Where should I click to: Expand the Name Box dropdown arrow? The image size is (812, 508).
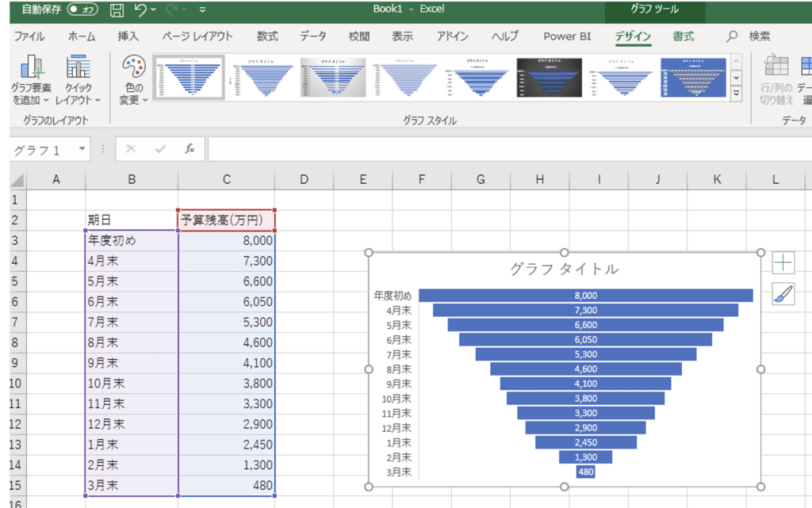[82, 149]
